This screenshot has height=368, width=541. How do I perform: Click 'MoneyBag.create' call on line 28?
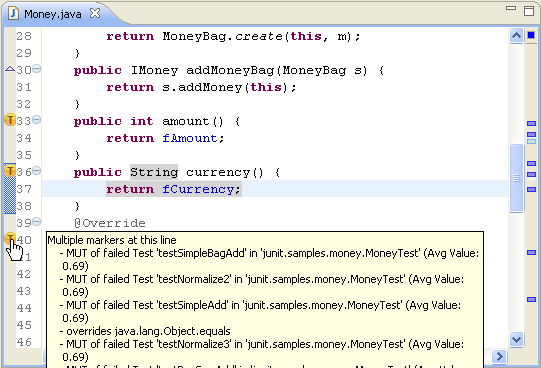222,36
